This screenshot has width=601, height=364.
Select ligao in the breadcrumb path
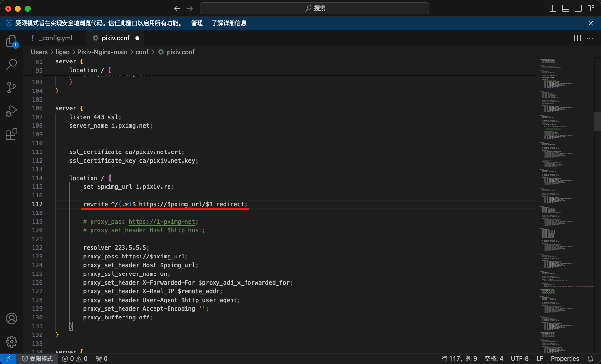[63, 52]
